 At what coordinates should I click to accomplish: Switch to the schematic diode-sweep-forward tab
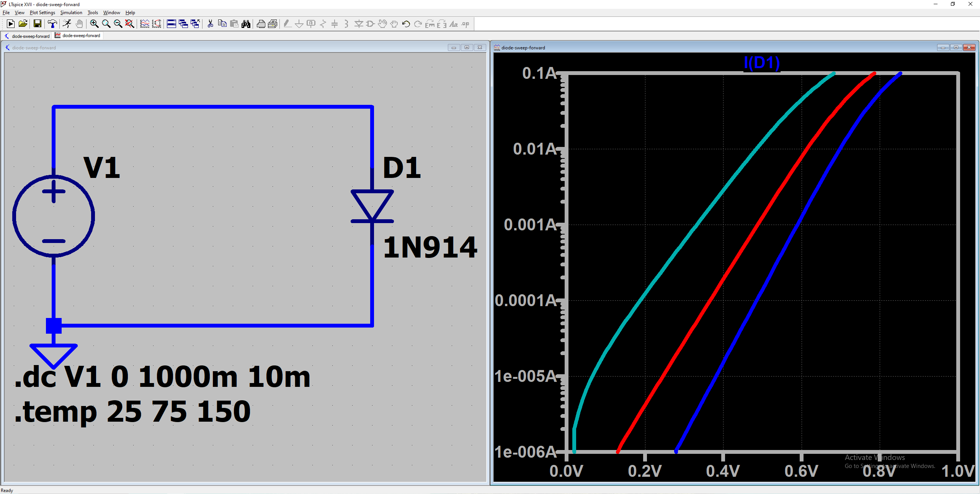point(28,36)
